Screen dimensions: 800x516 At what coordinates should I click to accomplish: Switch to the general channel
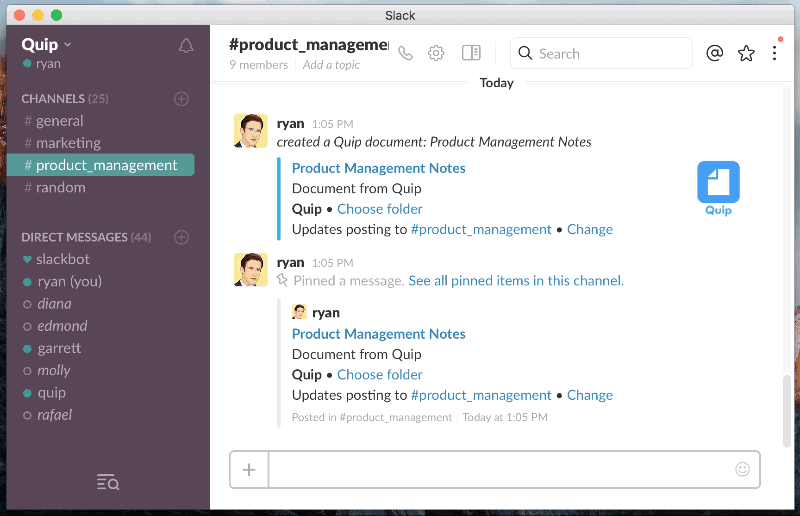(60, 121)
